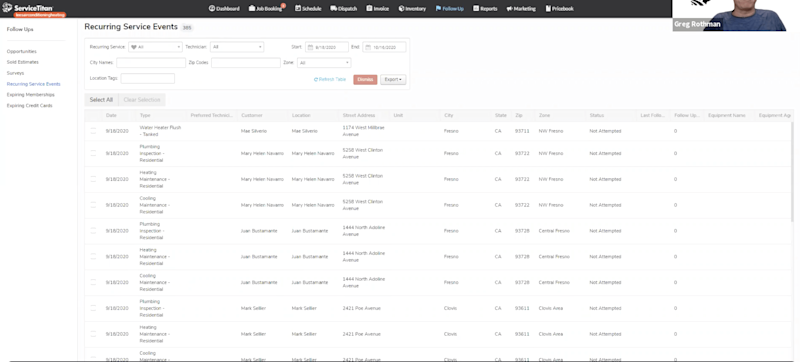Go to Pricebook in top navigation

point(560,8)
